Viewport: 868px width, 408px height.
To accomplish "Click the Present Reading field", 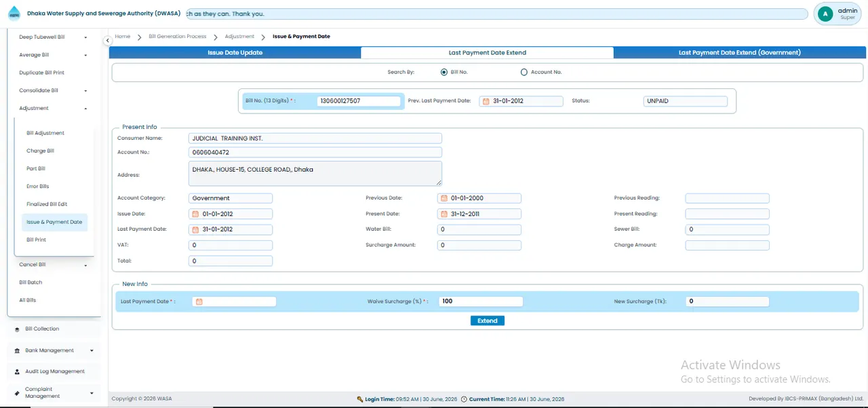I will point(727,214).
